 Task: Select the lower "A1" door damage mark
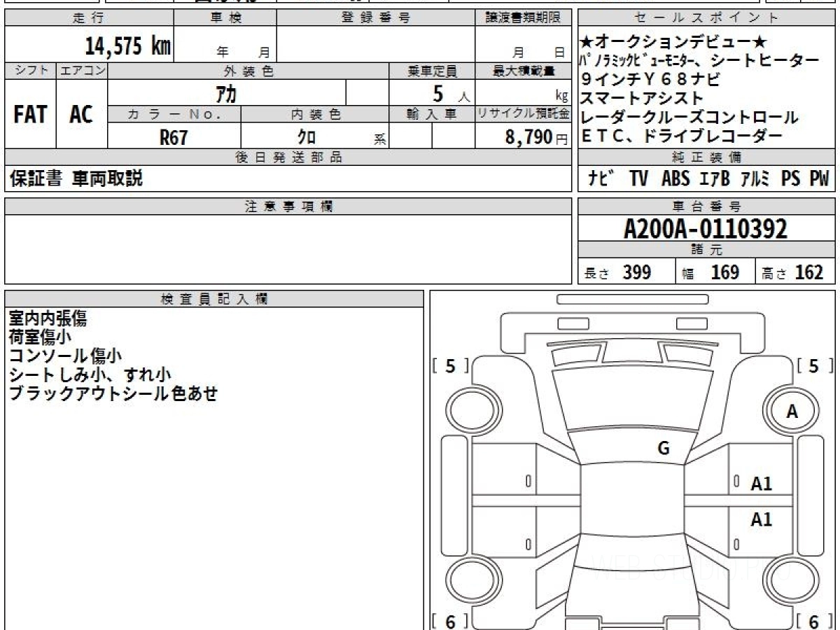[762, 519]
